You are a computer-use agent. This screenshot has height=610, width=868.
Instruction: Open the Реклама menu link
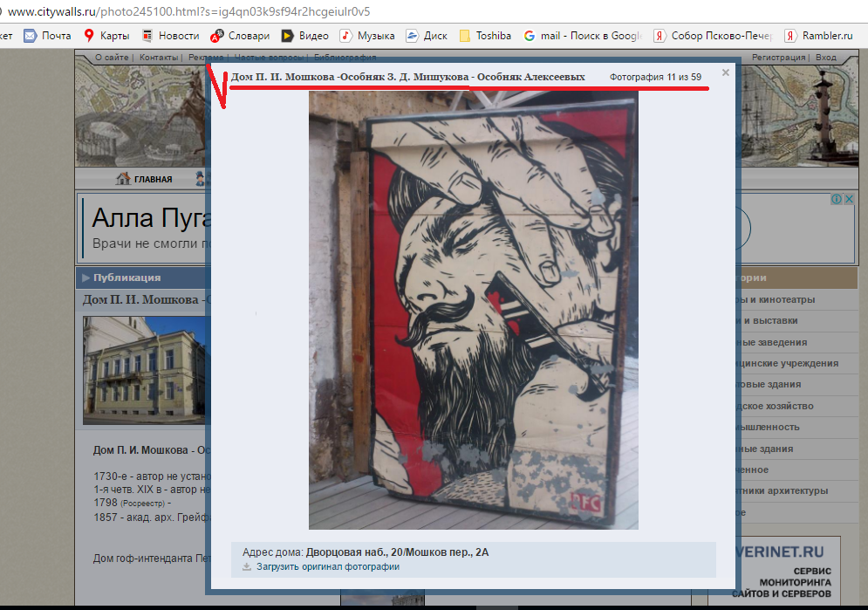[206, 57]
